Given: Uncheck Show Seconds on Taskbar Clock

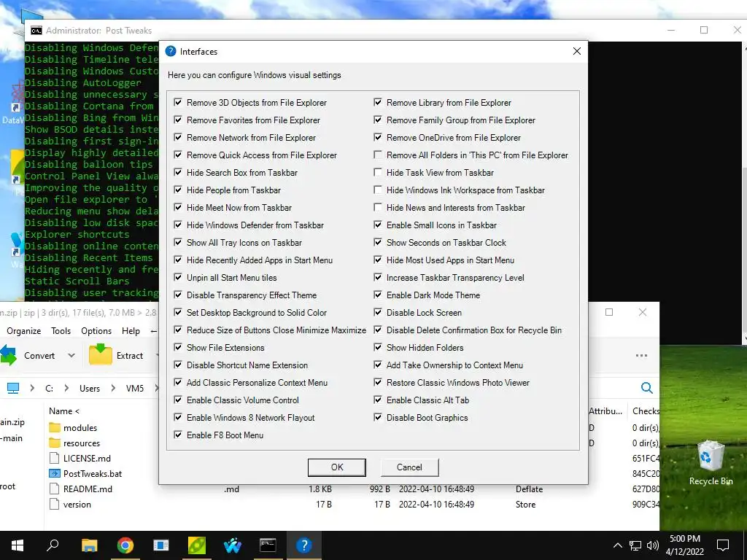Looking at the screenshot, I should 378,242.
